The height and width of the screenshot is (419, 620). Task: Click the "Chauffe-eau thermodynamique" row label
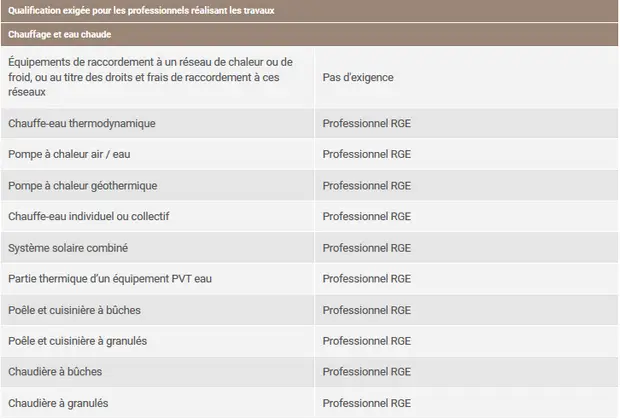(82, 123)
